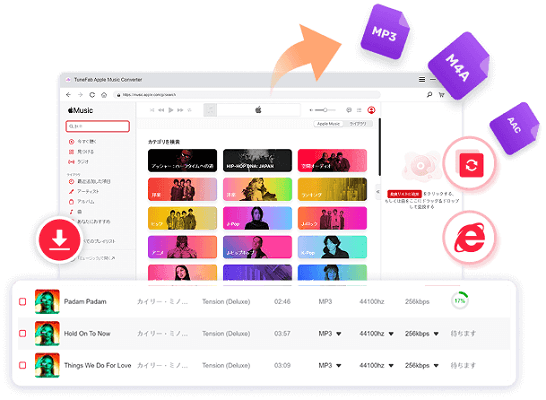
Task: Open 44100hz dropdown for Hold On To Now
Action: tap(376, 334)
